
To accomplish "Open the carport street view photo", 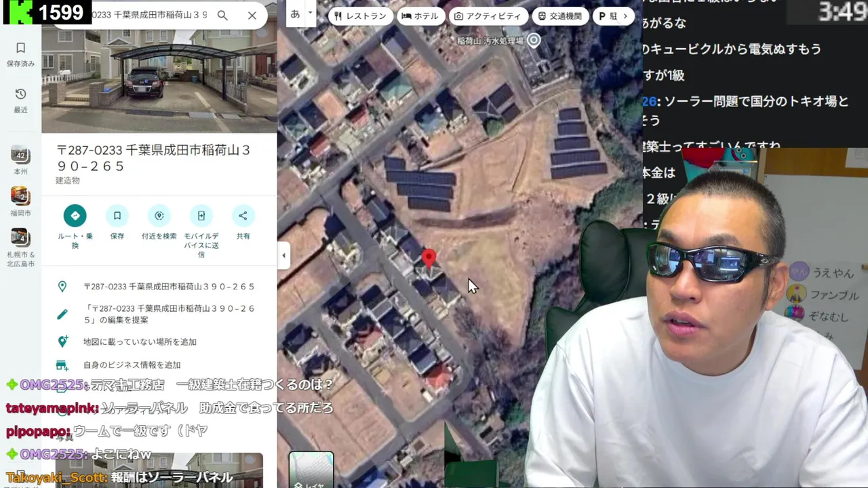I will tap(159, 81).
